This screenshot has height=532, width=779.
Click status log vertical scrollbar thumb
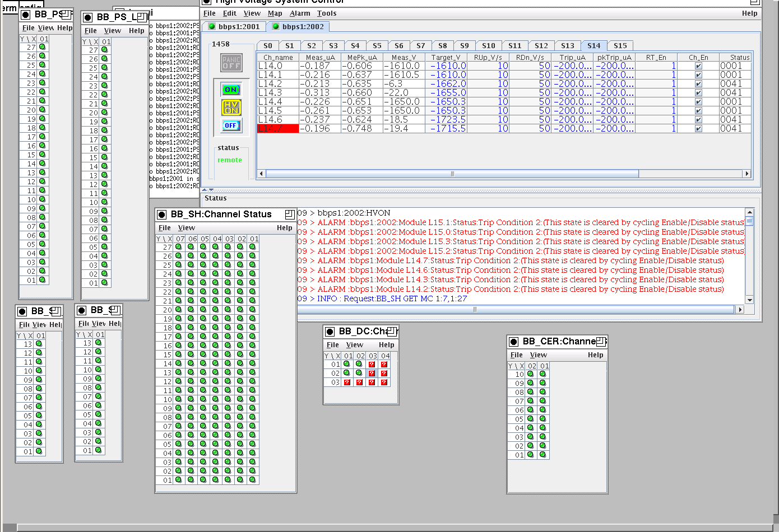coord(750,221)
